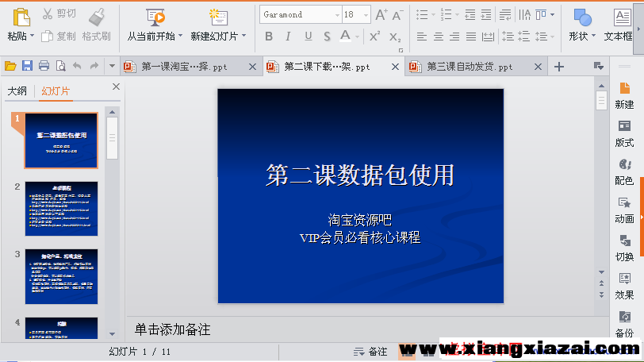The height and width of the screenshot is (362, 644).
Task: Switch to 第三课自动发货.ppt document tab
Action: click(470, 67)
